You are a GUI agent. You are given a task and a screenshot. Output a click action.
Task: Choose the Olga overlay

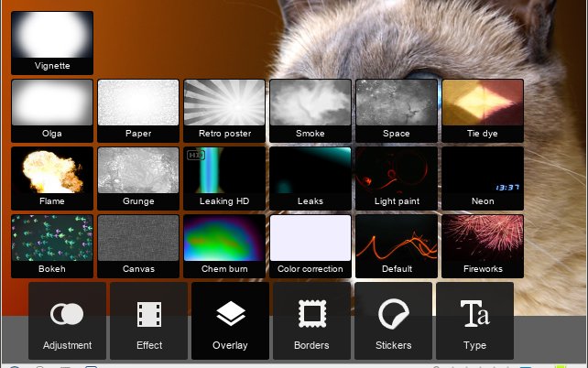tap(52, 111)
